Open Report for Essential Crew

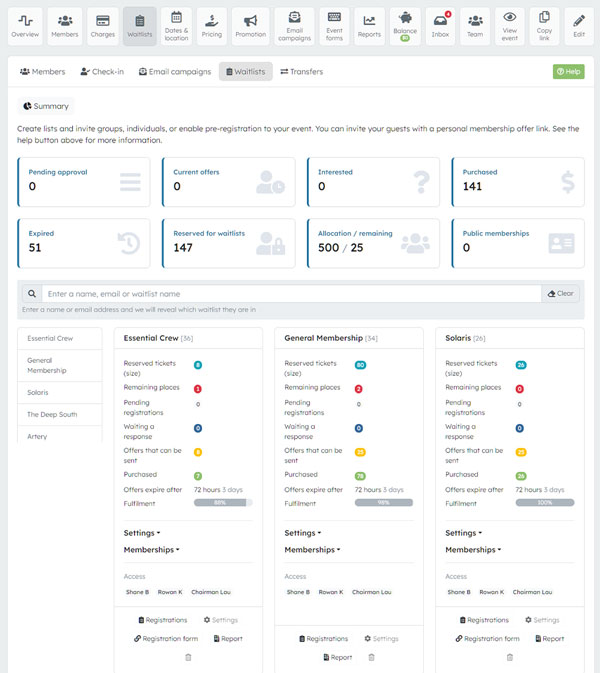point(228,638)
